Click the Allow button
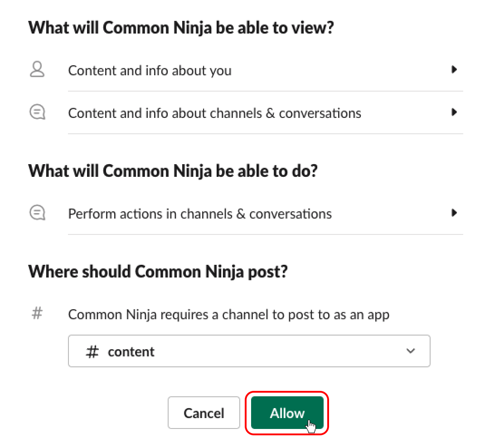This screenshot has width=504, height=448. [x=287, y=413]
